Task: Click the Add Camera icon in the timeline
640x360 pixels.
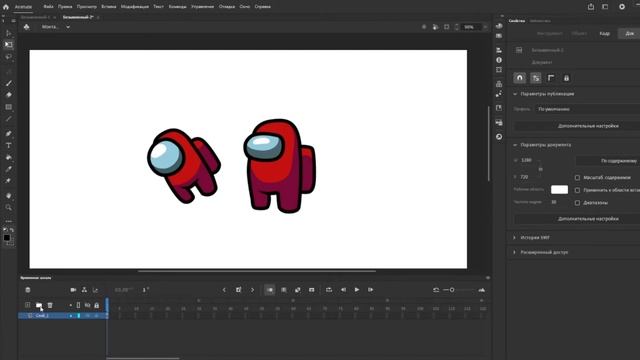Action: pos(73,290)
